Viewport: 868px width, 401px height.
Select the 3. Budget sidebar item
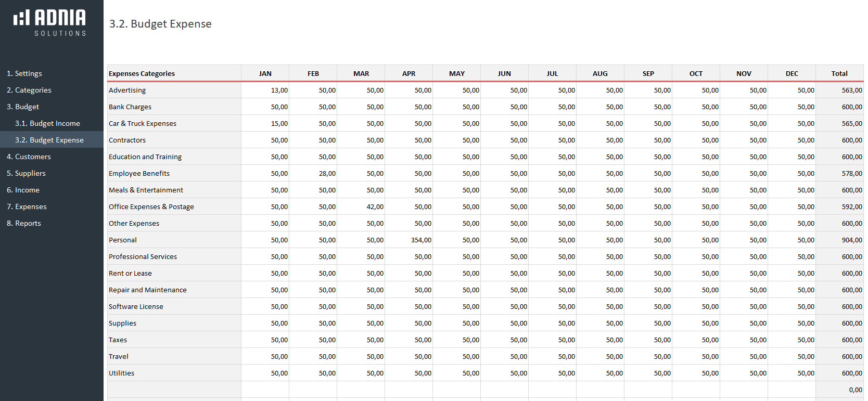coord(23,107)
